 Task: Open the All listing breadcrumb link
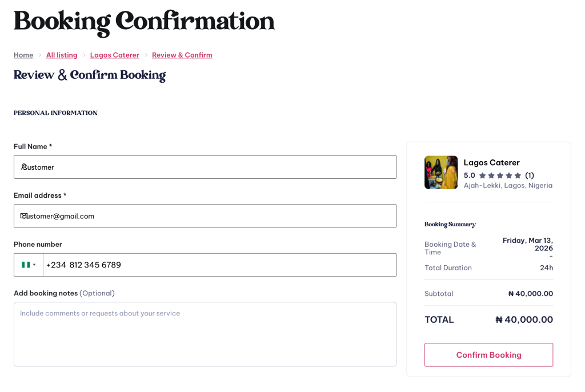click(x=62, y=55)
